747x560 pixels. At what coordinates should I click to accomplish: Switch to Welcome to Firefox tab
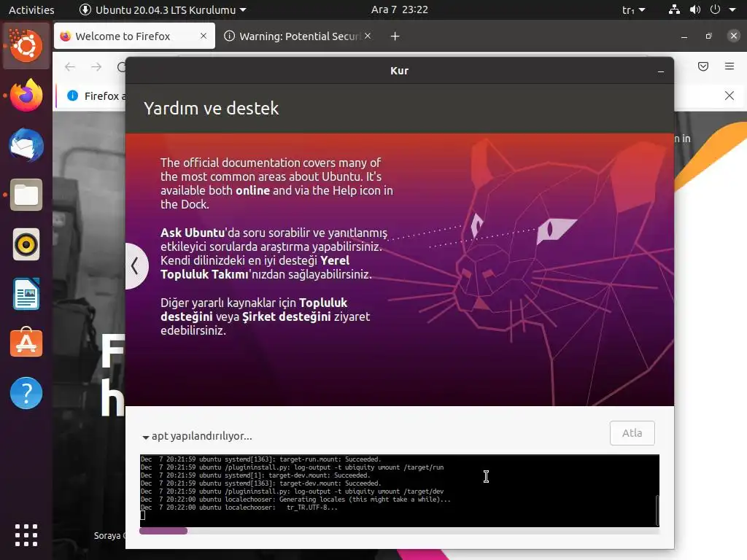134,36
